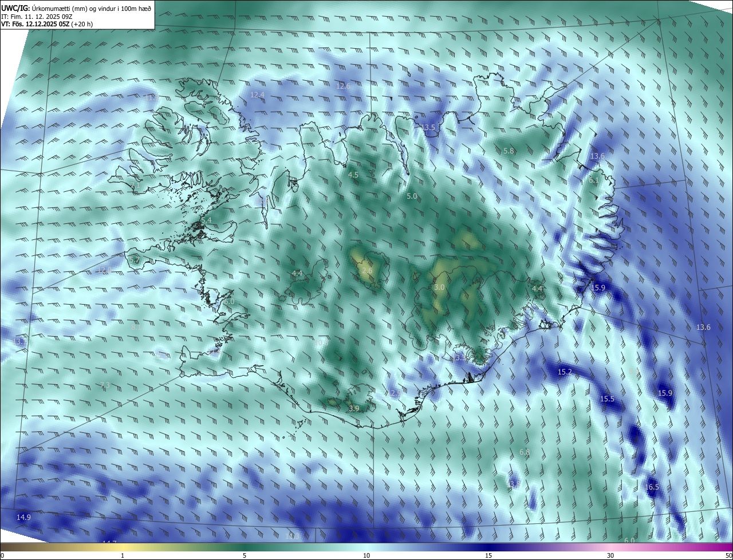Click the 13.5 value label
The height and width of the screenshot is (560, 733).
428,127
